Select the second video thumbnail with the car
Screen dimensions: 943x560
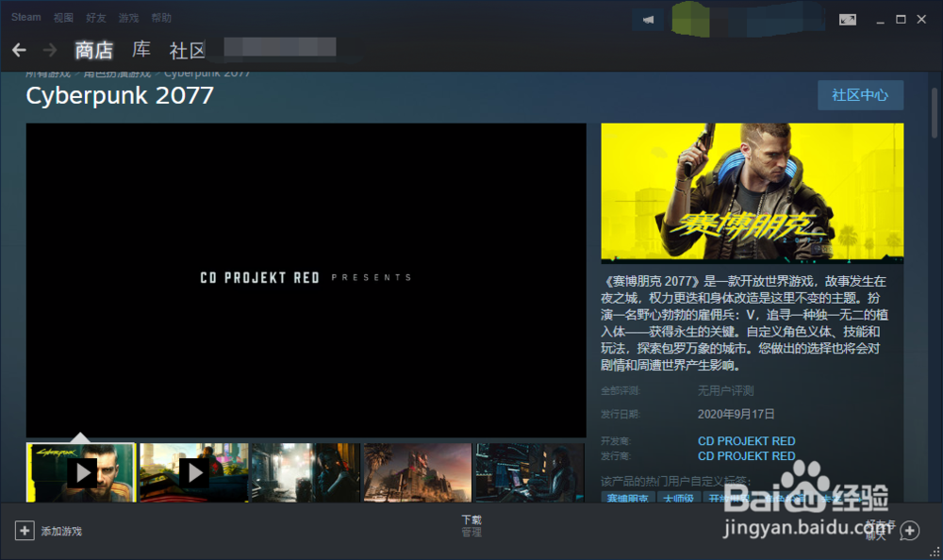[x=193, y=472]
